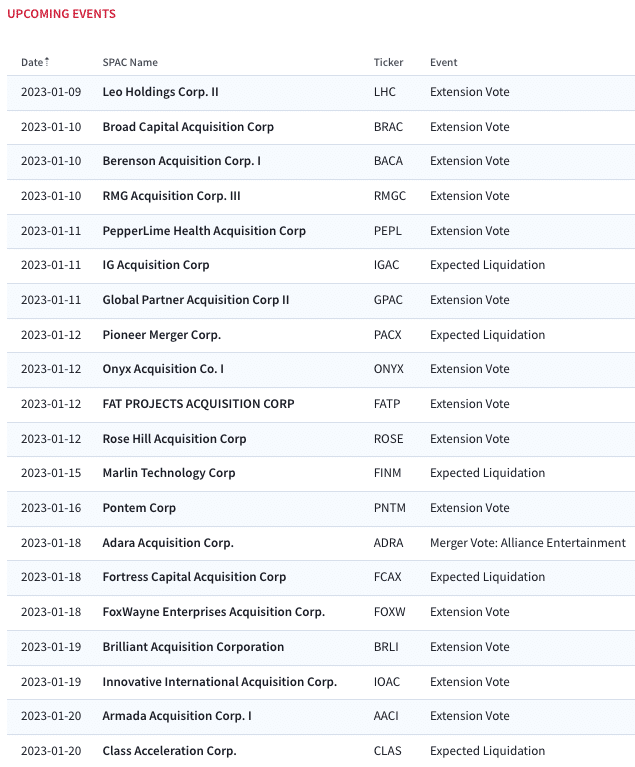The image size is (635, 767).
Task: Click the 2023-01-16 date cell
Action: point(51,508)
